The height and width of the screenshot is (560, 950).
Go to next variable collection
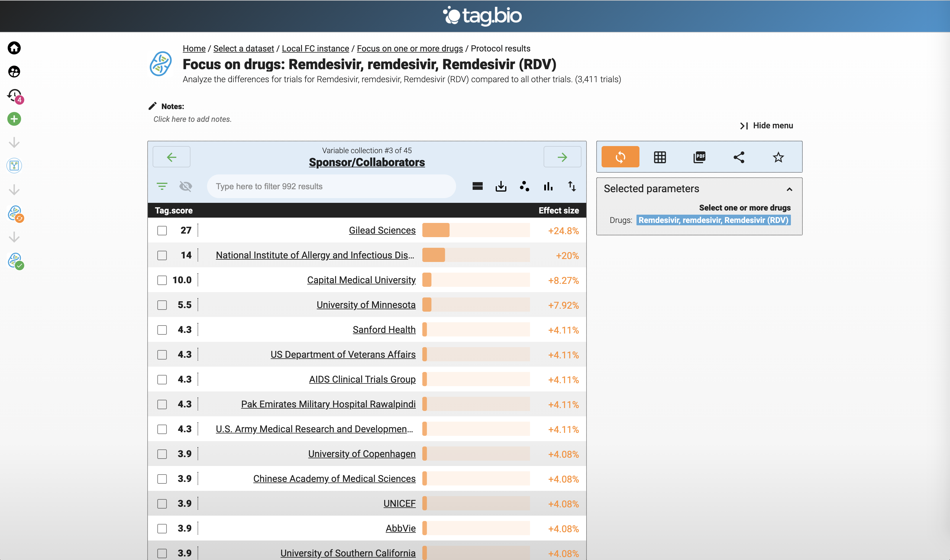(x=562, y=157)
